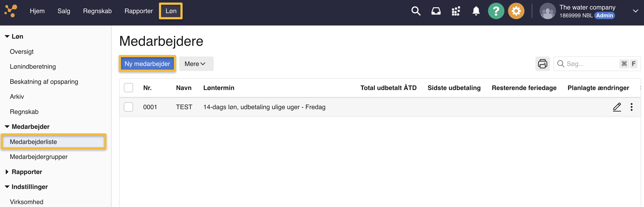Open help with green question mark

coord(496,11)
